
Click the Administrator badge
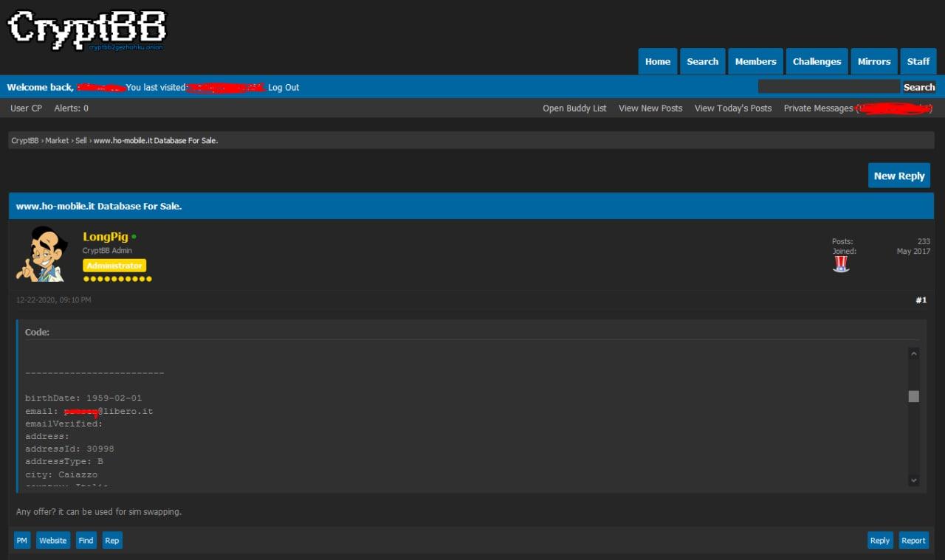pyautogui.click(x=114, y=266)
